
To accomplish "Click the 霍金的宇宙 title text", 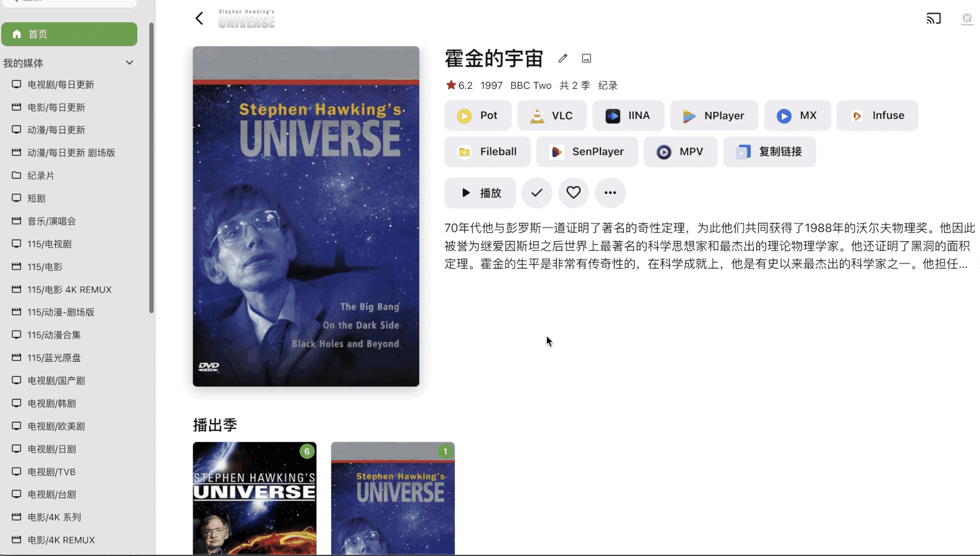I will pyautogui.click(x=494, y=58).
